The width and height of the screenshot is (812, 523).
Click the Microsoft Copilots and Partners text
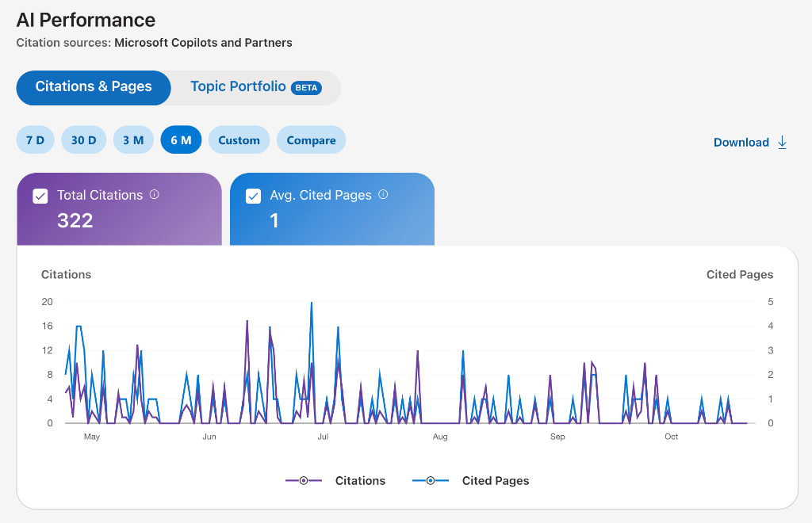[203, 43]
